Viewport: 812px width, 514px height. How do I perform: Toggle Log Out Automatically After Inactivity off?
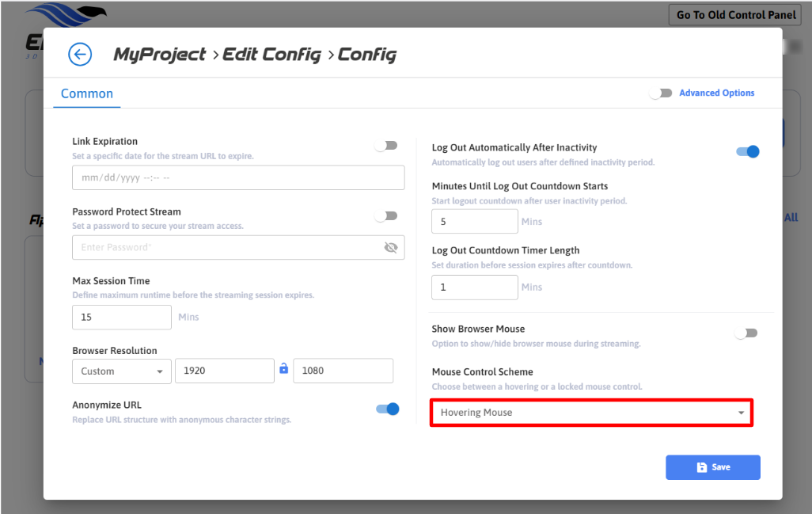coord(747,151)
